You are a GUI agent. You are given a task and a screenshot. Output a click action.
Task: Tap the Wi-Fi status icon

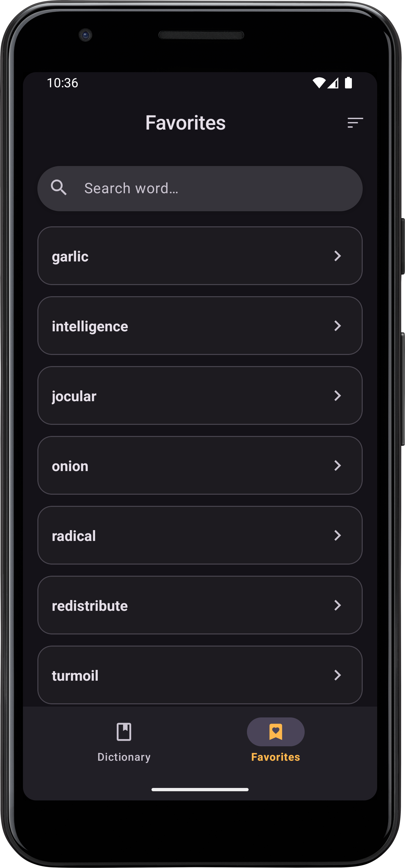click(318, 83)
